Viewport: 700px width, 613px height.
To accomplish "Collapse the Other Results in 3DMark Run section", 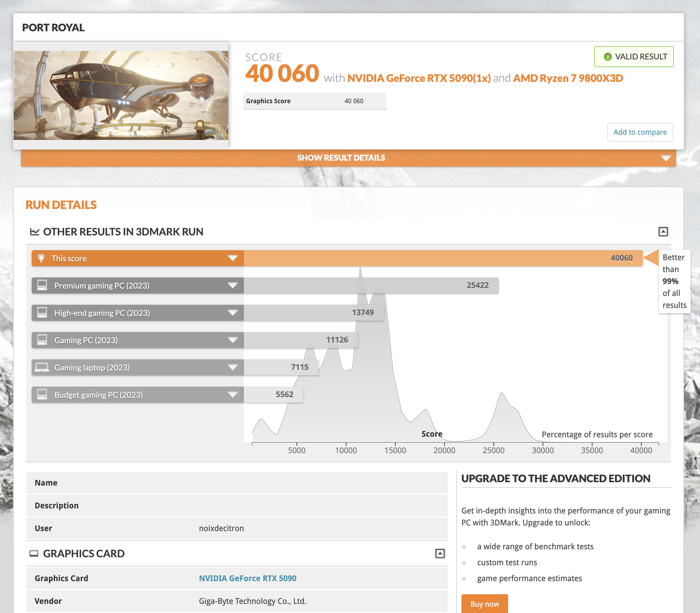I will [663, 232].
